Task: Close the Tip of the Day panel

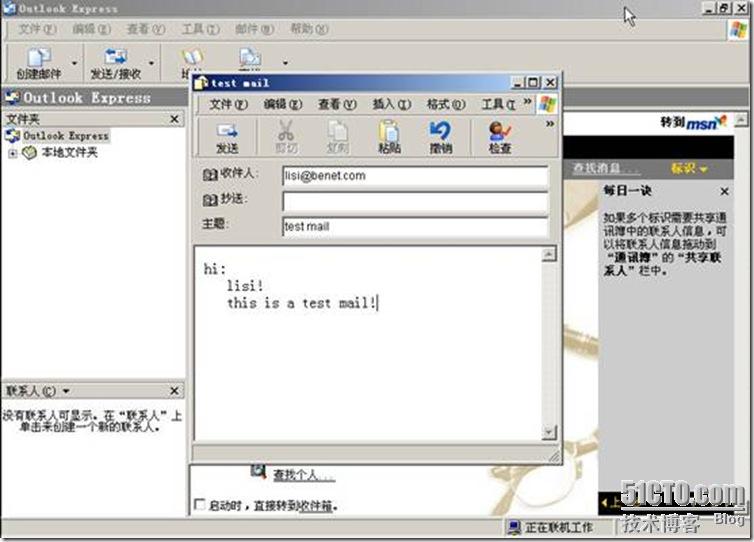Action: click(724, 191)
